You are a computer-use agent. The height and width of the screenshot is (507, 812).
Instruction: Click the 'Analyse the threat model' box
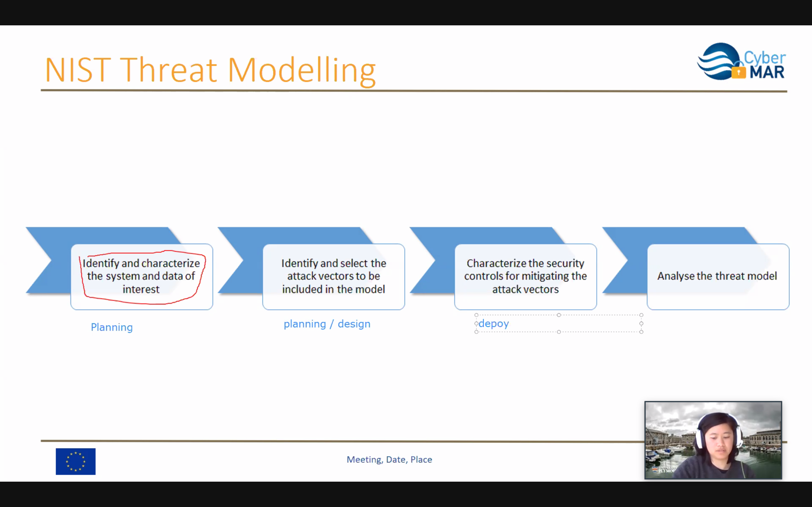coord(717,276)
